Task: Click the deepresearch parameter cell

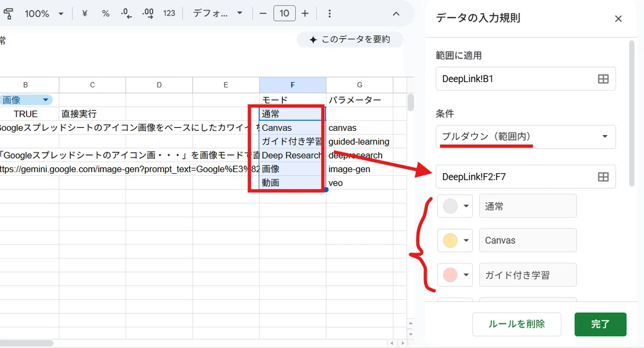Action: pyautogui.click(x=360, y=156)
